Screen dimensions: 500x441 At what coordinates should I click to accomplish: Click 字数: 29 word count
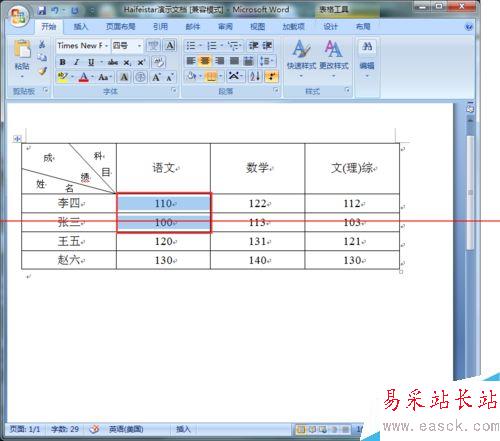(x=65, y=429)
